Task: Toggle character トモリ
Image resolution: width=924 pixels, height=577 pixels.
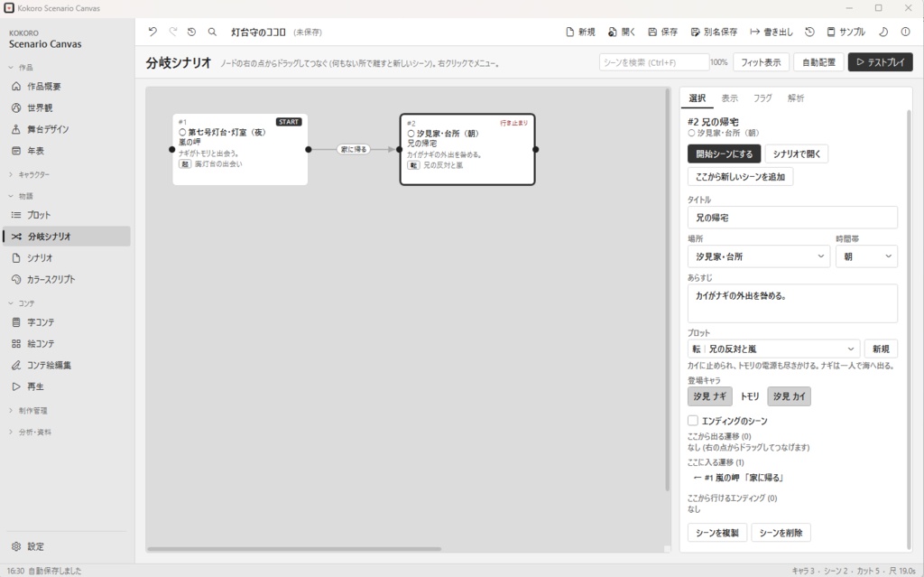Action: [x=750, y=396]
